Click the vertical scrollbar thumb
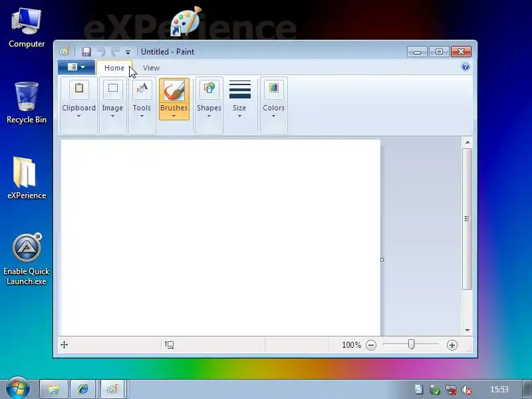532x399 pixels. pos(467,219)
